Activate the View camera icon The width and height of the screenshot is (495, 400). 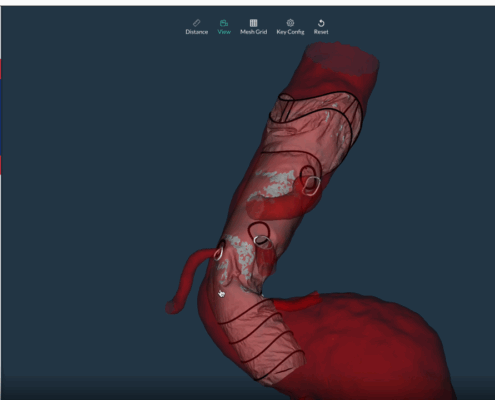point(224,23)
